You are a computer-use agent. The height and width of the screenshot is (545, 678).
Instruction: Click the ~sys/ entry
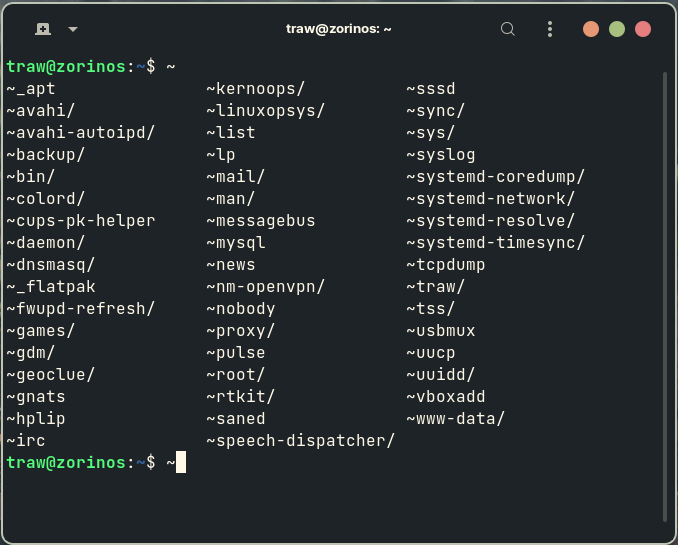click(431, 133)
